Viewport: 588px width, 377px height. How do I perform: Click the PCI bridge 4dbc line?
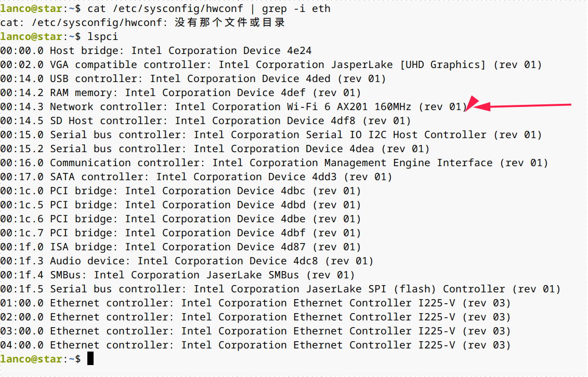click(x=180, y=191)
